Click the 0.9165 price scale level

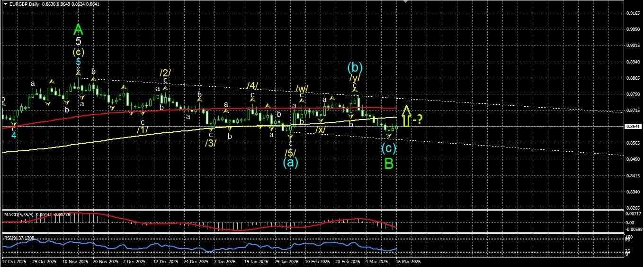(x=634, y=13)
